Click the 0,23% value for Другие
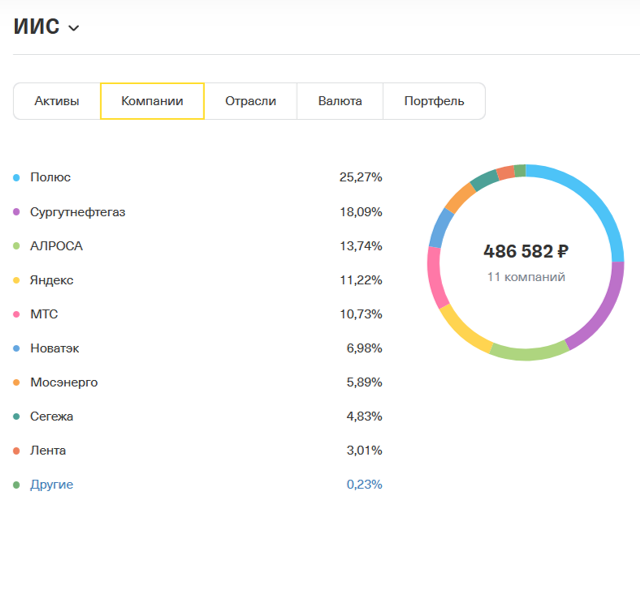Viewport: 640px width, 590px height. [x=364, y=484]
